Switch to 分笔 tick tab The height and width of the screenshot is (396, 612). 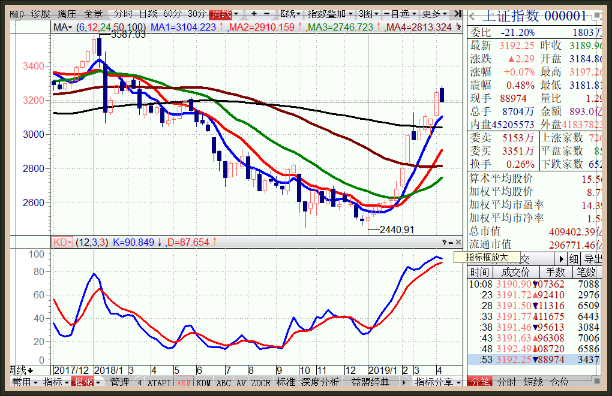point(480,382)
